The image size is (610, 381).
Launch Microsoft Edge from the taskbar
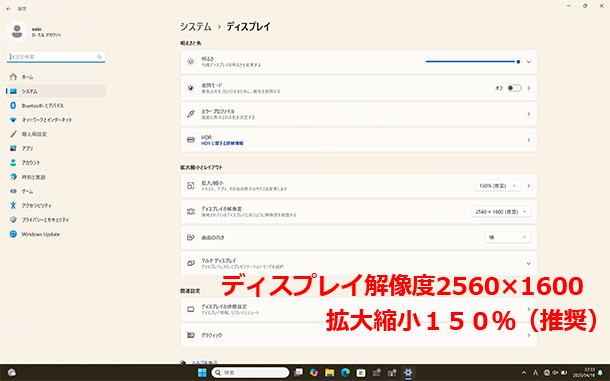pyautogui.click(x=345, y=373)
